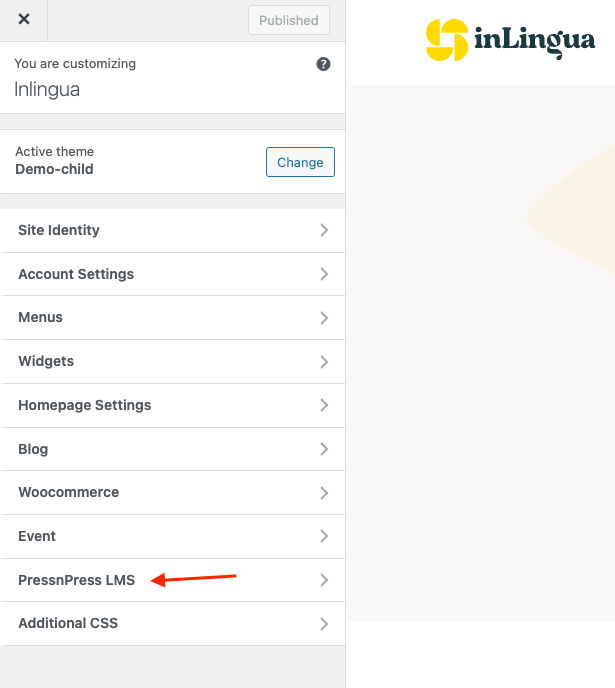This screenshot has height=688, width=615.
Task: Click the inLingua logo in preview
Action: [x=510, y=41]
